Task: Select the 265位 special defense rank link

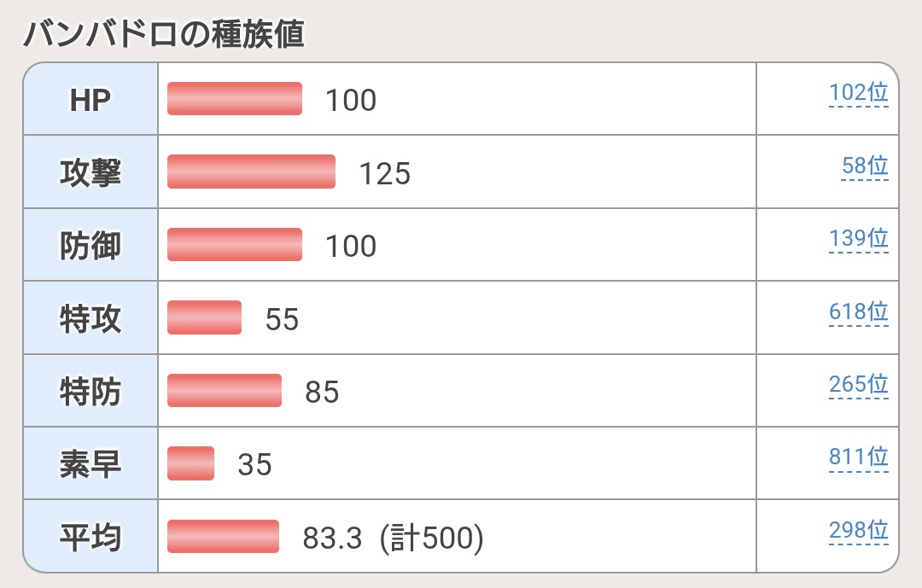Action: point(858,385)
